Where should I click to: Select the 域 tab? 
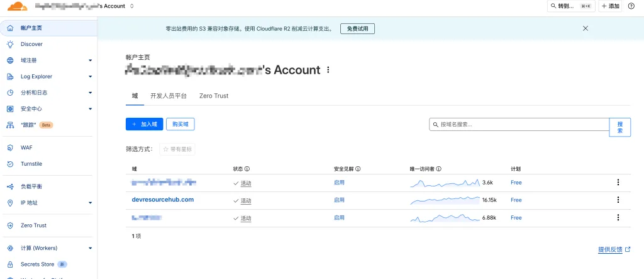[135, 96]
